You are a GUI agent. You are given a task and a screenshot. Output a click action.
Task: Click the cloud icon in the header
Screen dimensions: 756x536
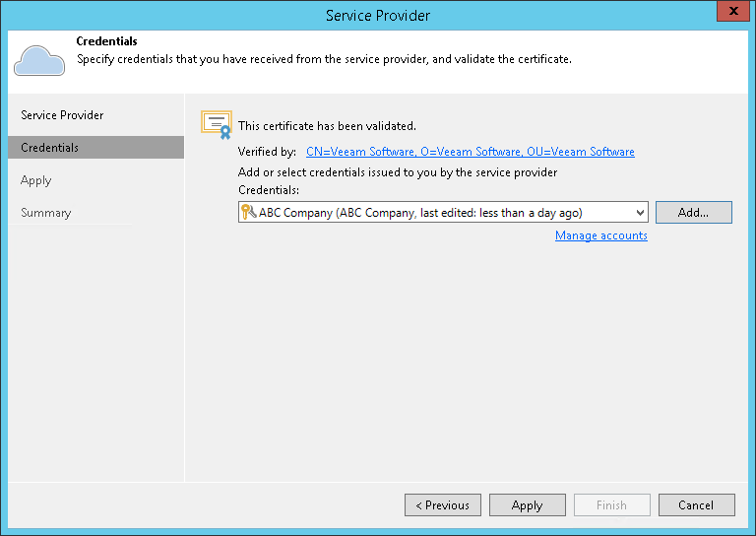39,60
